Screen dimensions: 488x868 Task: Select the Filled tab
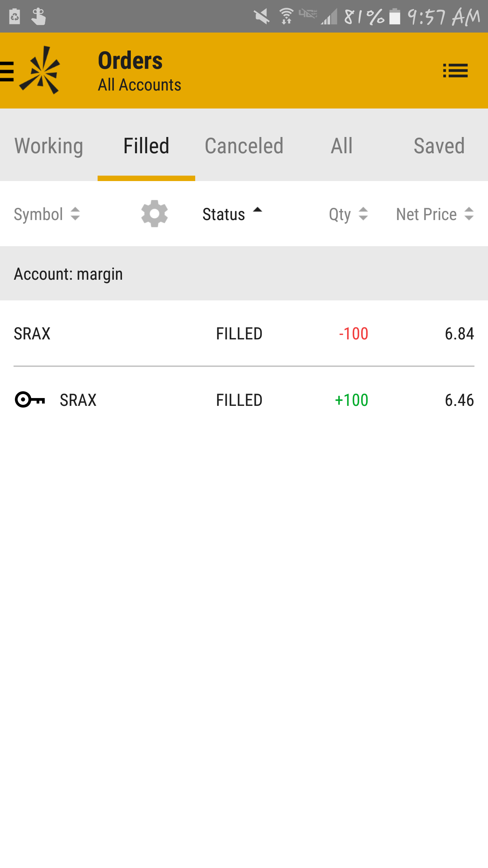coord(146,146)
